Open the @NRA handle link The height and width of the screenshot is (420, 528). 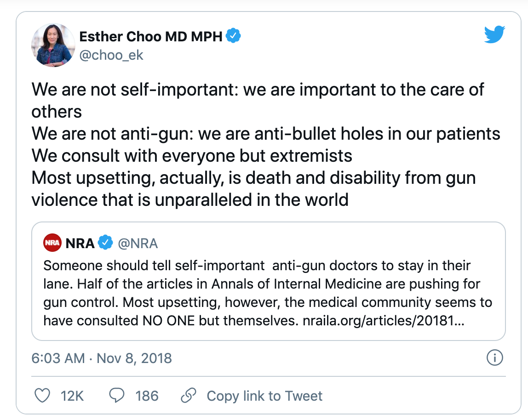pos(138,243)
